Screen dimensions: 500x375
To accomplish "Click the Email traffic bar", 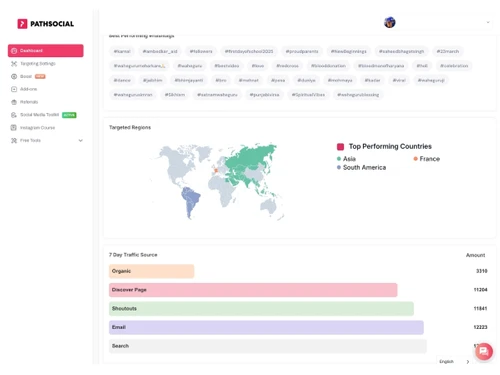I will (266, 327).
